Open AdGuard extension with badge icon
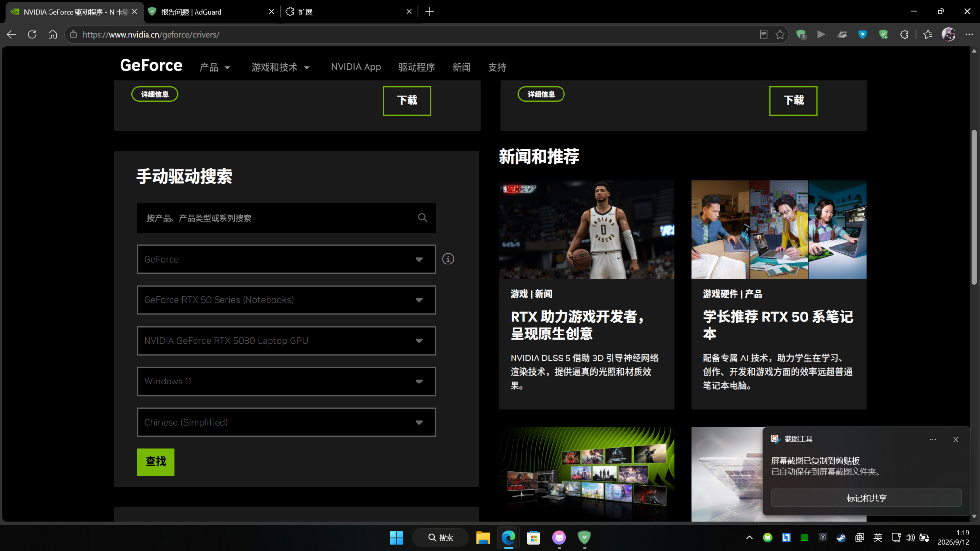 click(x=801, y=34)
